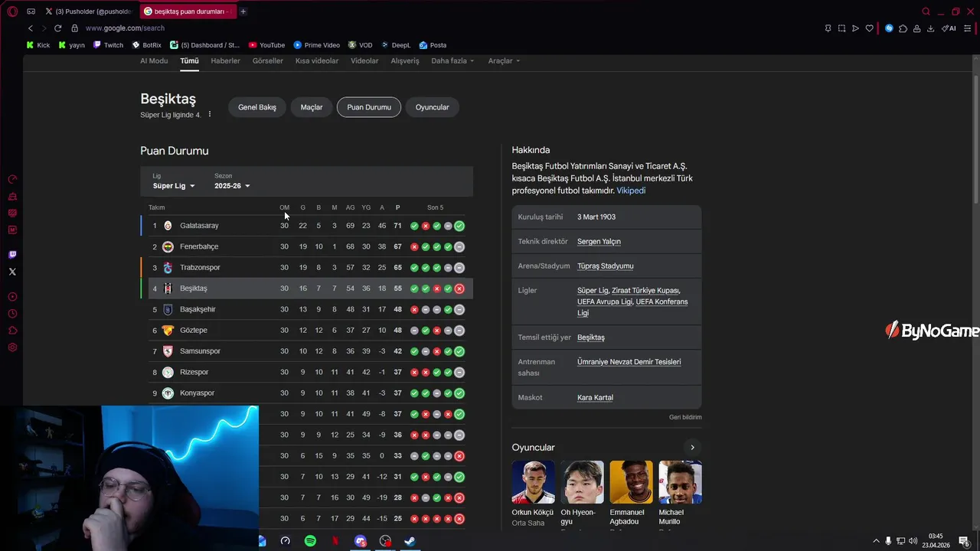
Task: Open the Twitch bookmark in bookmarks bar
Action: click(108, 45)
